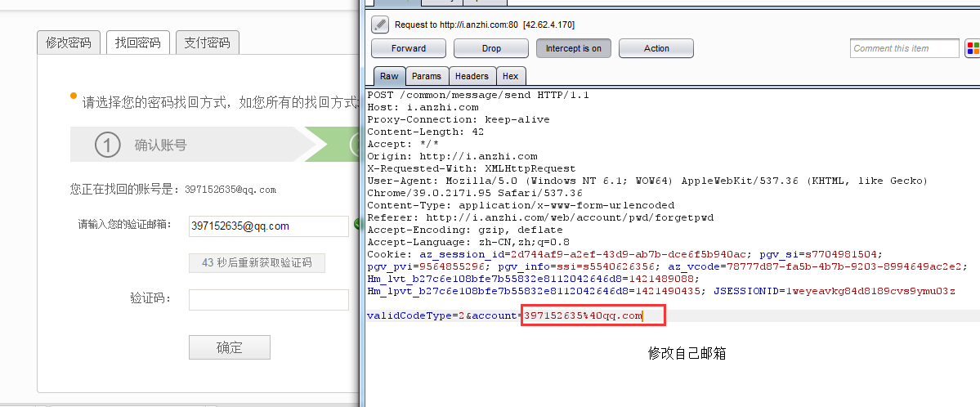Switch to the Raw tab
Viewport: 980px width, 407px height.
[389, 76]
